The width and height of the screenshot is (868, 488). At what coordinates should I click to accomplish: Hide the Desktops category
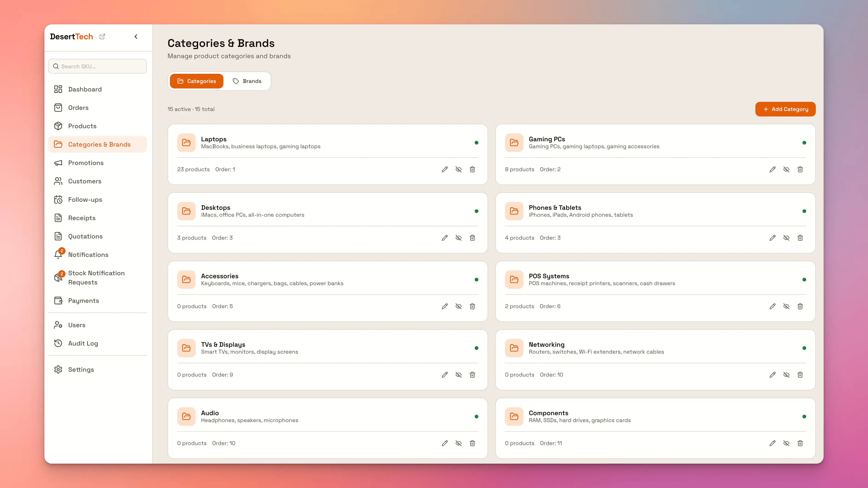459,238
